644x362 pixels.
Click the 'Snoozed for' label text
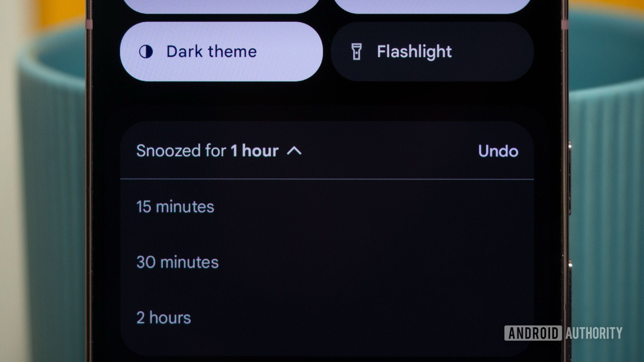[181, 151]
